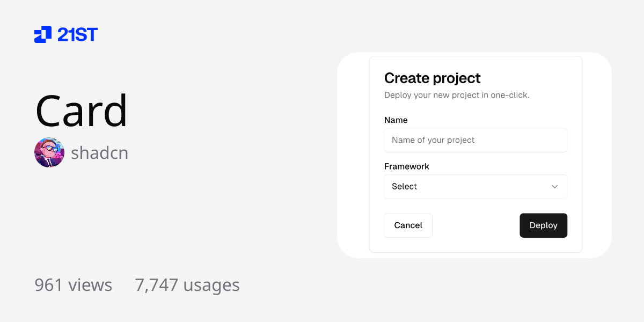This screenshot has width=644, height=322.
Task: Click the Name of your project input field
Action: pos(475,140)
